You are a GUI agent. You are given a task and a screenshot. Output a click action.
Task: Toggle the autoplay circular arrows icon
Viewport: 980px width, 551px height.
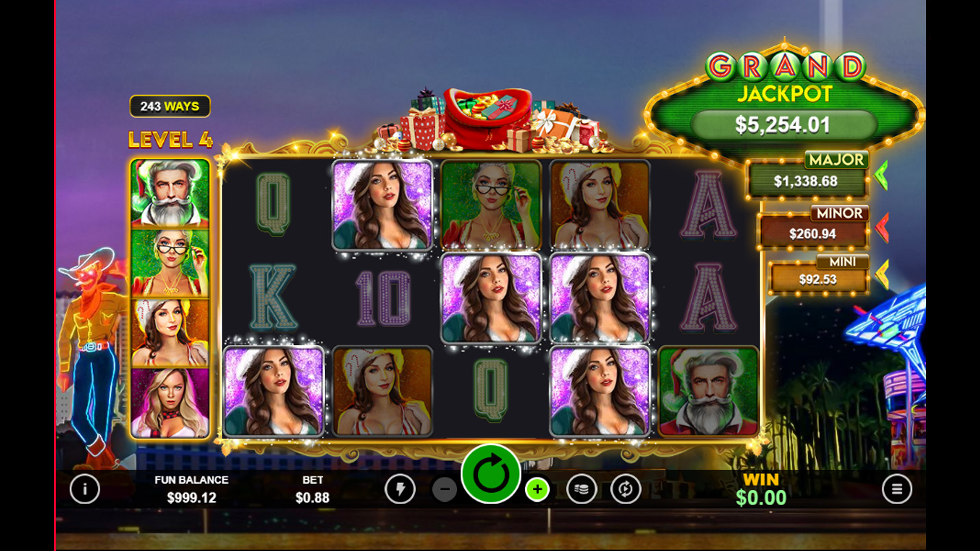(626, 489)
